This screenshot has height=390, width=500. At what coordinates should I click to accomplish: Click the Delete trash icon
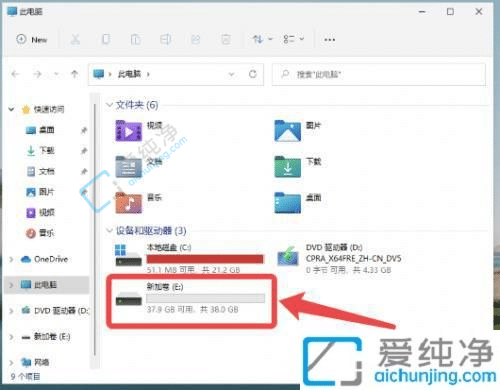(226, 40)
